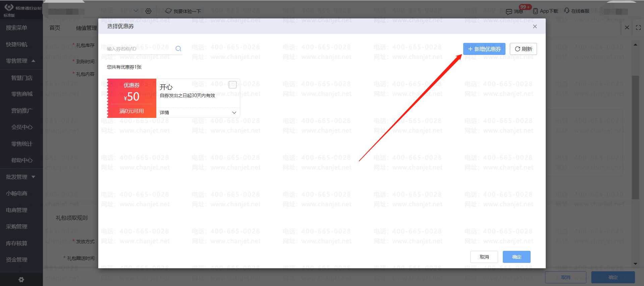Click the text 您共有优惠券1张
The height and width of the screenshot is (286, 644).
pos(124,67)
